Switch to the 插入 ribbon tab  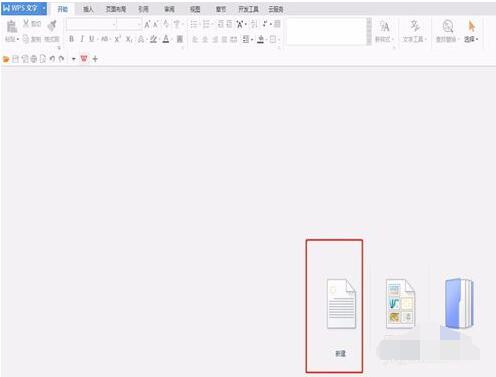pos(88,9)
